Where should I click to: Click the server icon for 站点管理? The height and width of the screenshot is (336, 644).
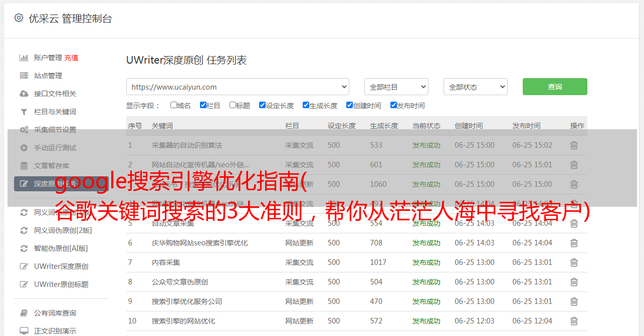(24, 76)
